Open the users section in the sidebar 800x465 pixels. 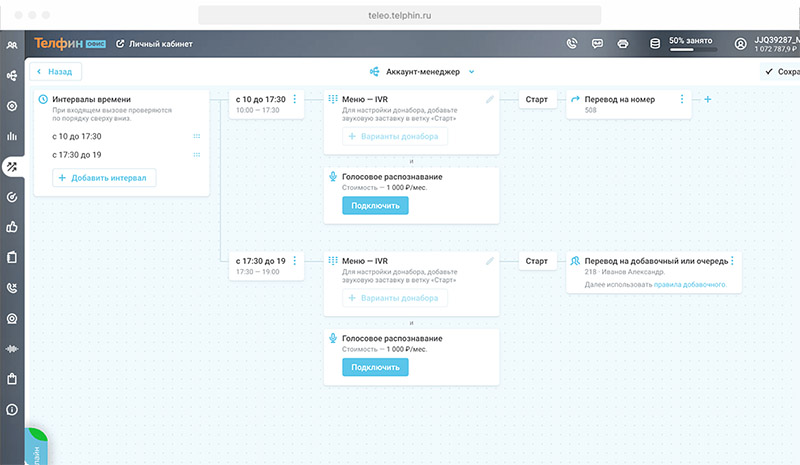point(12,45)
